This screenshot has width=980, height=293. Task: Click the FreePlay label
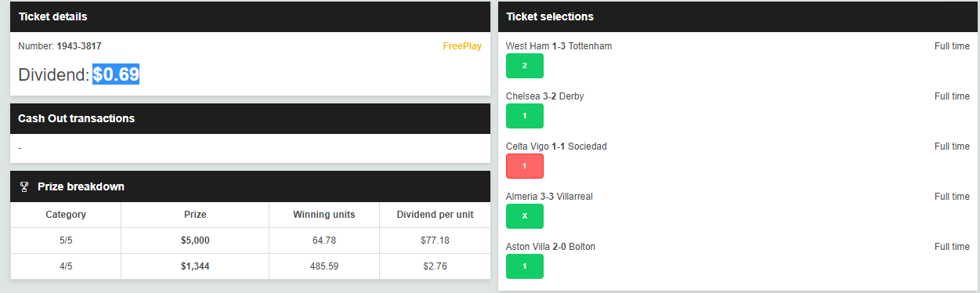(462, 46)
